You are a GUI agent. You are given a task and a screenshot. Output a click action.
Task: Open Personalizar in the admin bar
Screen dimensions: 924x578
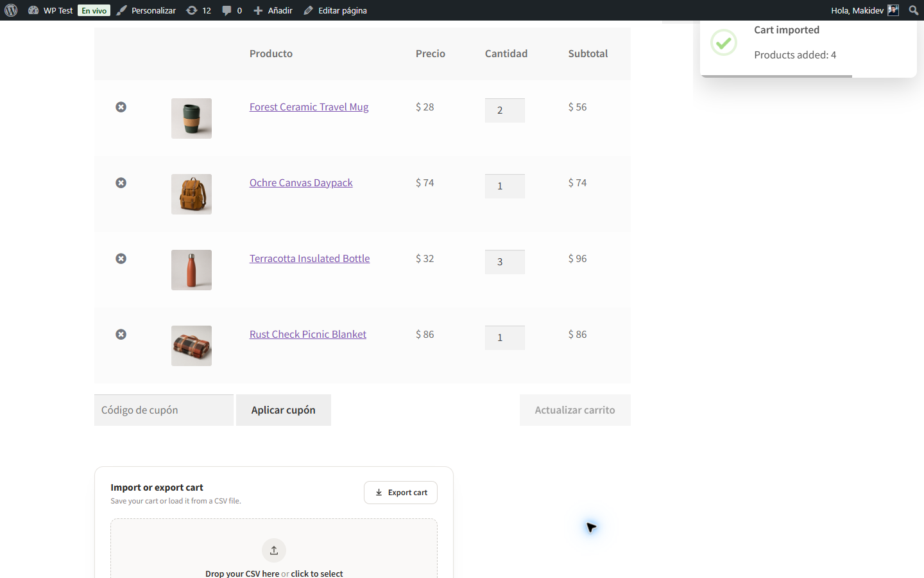tap(146, 10)
